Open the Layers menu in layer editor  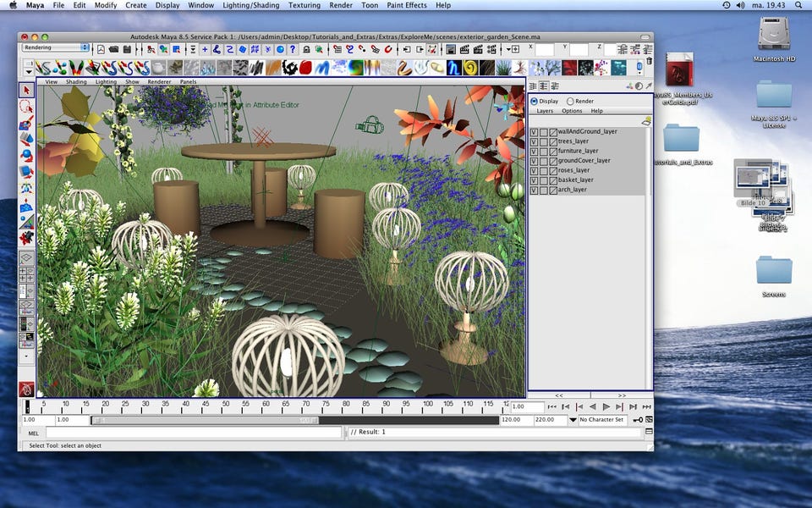[x=545, y=111]
